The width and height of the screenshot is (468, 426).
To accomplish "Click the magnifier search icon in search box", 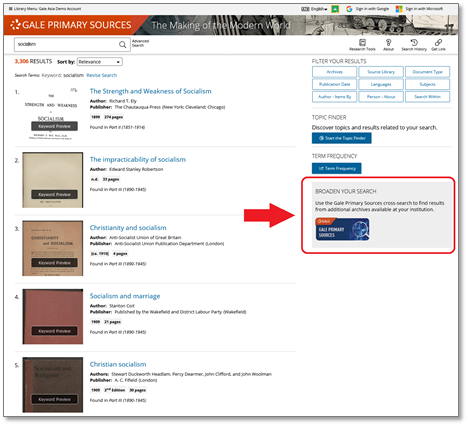I will click(123, 44).
